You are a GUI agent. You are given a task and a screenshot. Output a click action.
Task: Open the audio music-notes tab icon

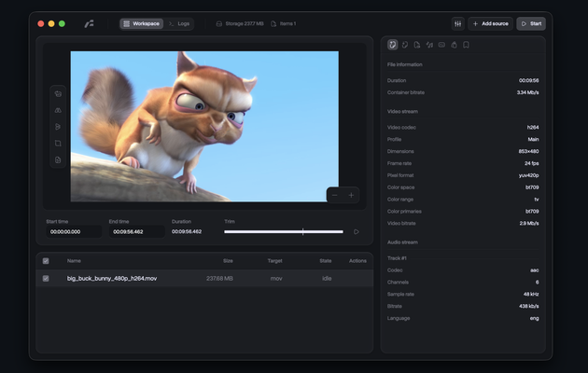tap(429, 45)
